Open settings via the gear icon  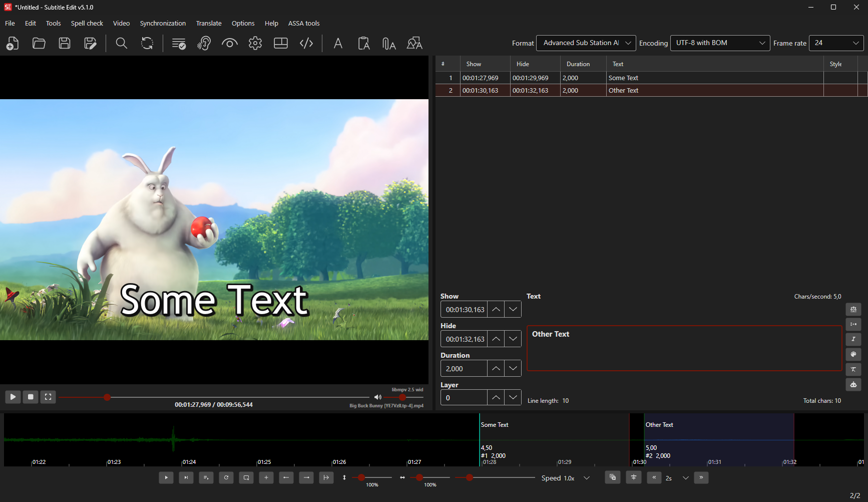pyautogui.click(x=255, y=44)
